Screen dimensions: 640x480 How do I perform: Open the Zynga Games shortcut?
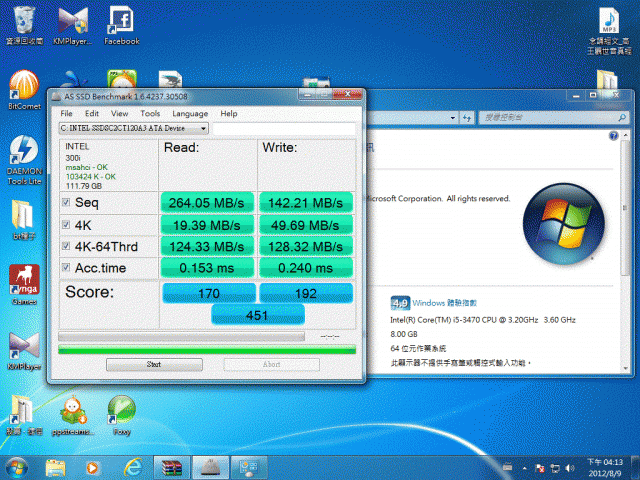[x=24, y=284]
